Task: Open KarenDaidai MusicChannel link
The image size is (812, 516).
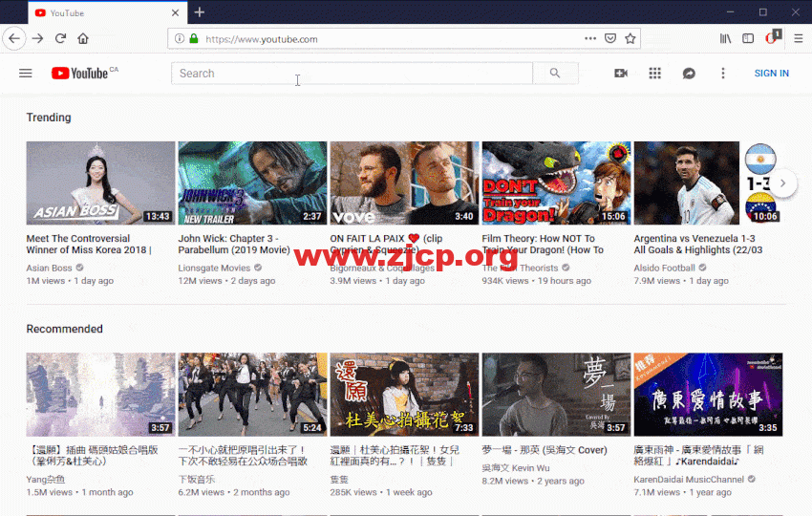Action: coord(689,480)
